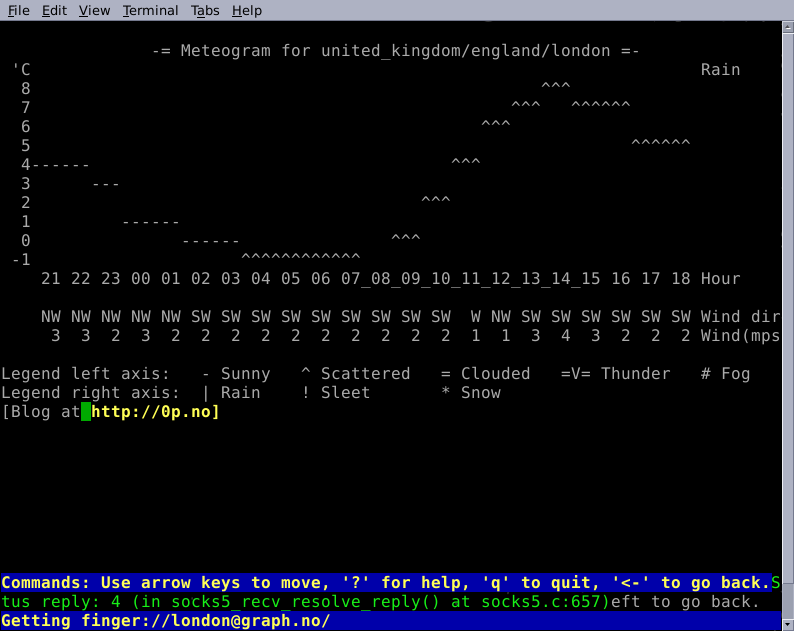The width and height of the screenshot is (794, 631).
Task: Open the View menu
Action: coord(94,10)
